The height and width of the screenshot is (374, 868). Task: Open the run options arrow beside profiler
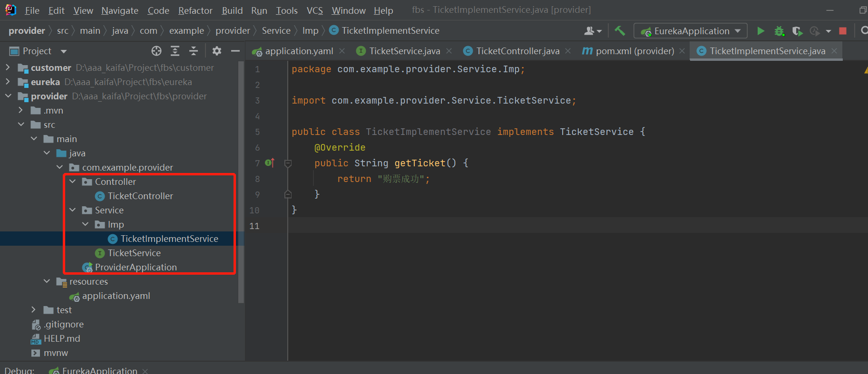click(829, 31)
